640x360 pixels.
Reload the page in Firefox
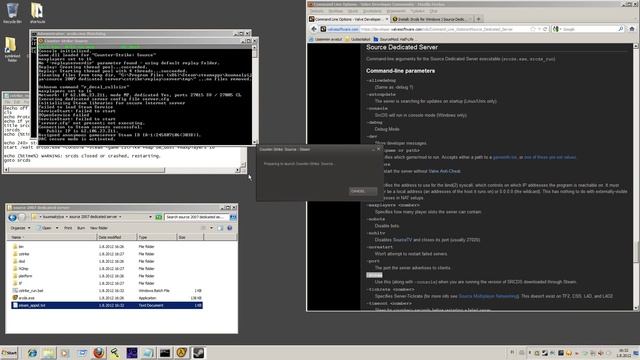[x=545, y=29]
